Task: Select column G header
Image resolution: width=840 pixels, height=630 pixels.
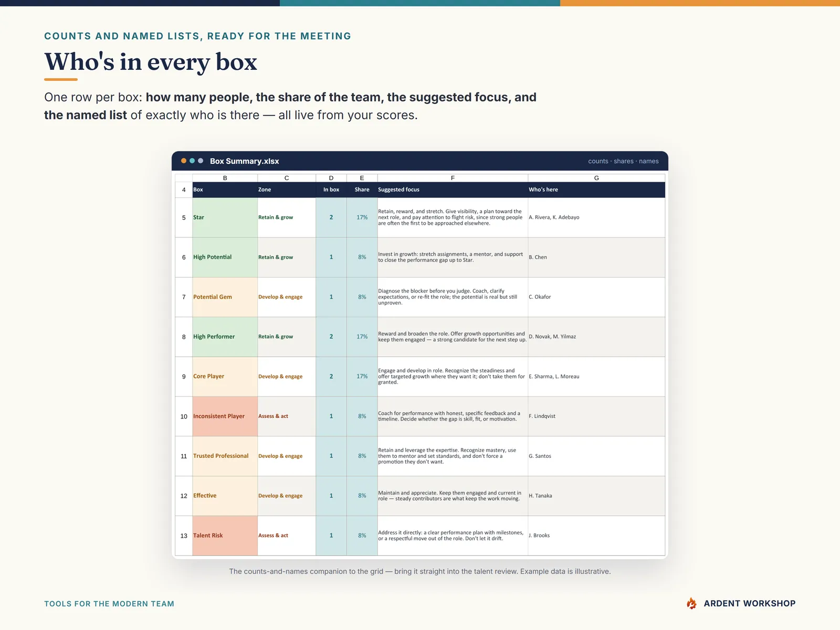Action: [x=596, y=178]
